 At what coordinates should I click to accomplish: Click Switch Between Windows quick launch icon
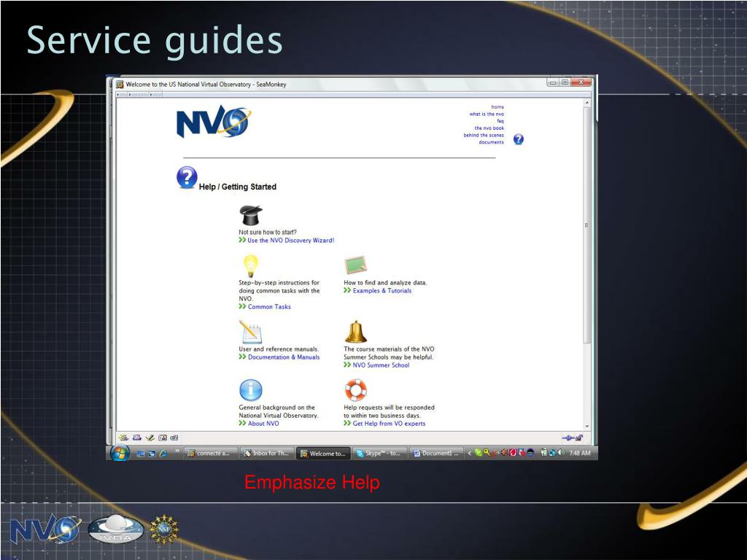pos(152,454)
